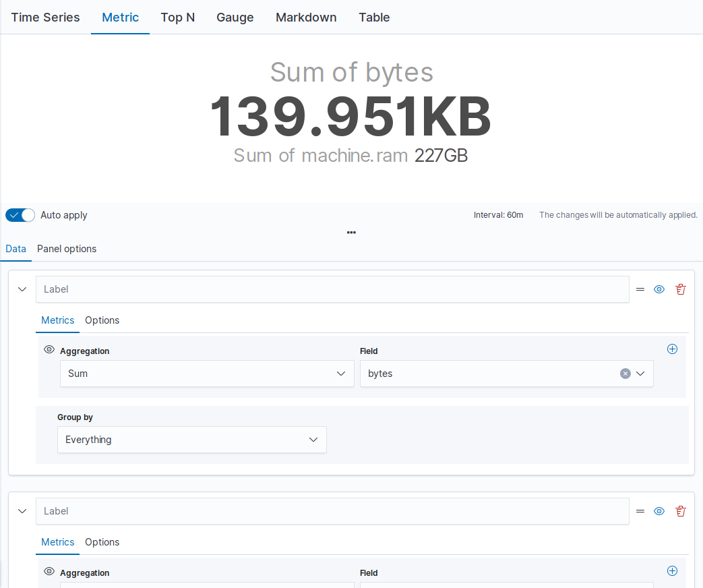
Task: Hide the first series using its eye icon
Action: (x=659, y=289)
